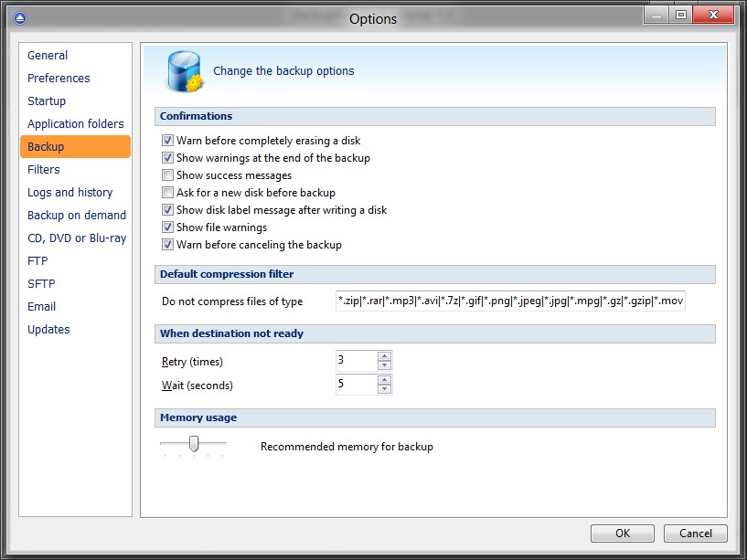The height and width of the screenshot is (560, 747).
Task: Open the General options section
Action: pos(48,56)
